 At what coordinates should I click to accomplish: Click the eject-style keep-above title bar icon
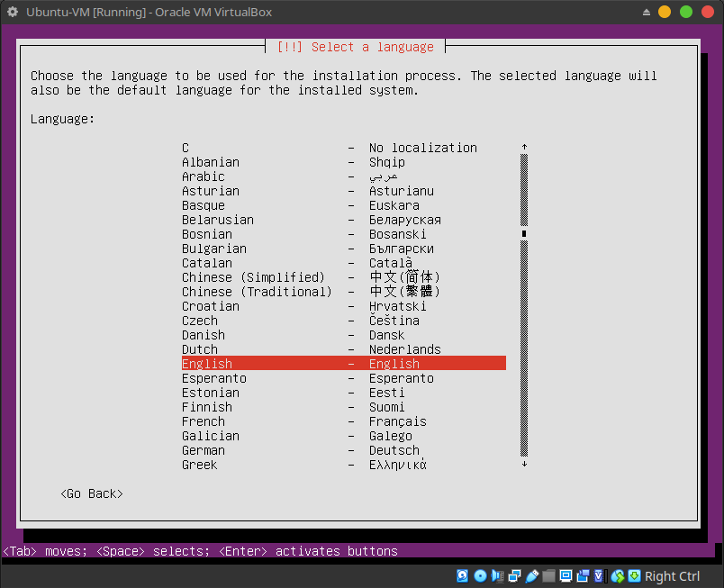[x=647, y=12]
